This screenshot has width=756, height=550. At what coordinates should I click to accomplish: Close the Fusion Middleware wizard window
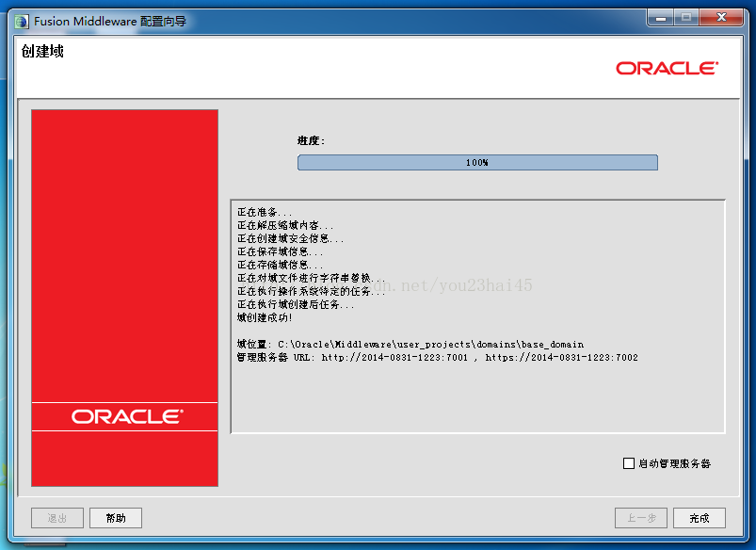tap(721, 18)
